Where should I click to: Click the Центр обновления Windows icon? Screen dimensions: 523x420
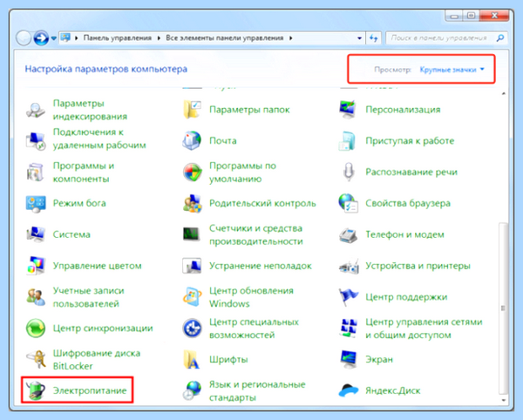pyautogui.click(x=192, y=297)
